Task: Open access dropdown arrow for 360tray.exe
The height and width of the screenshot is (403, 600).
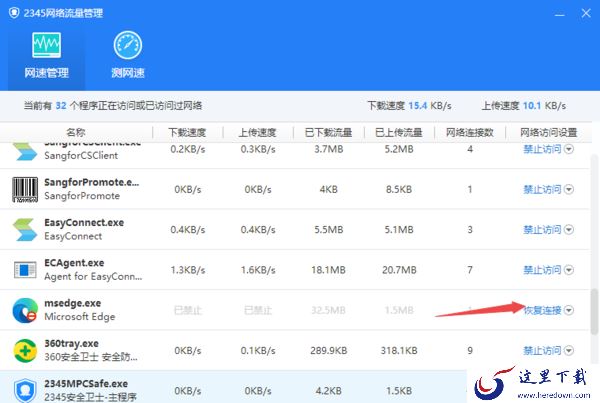Action: coord(569,350)
